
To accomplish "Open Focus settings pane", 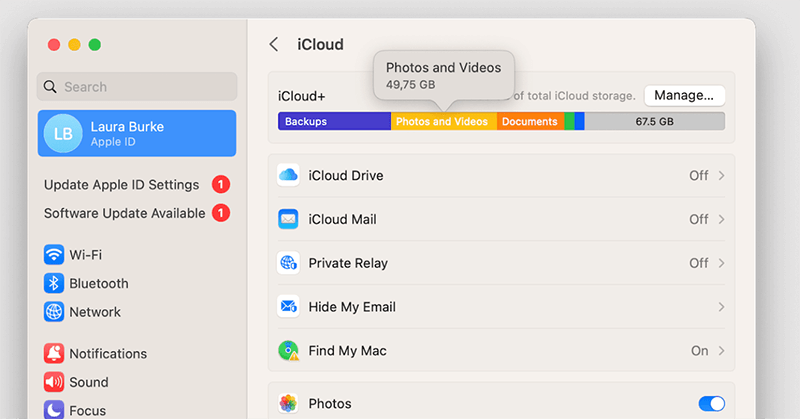I will click(x=88, y=410).
